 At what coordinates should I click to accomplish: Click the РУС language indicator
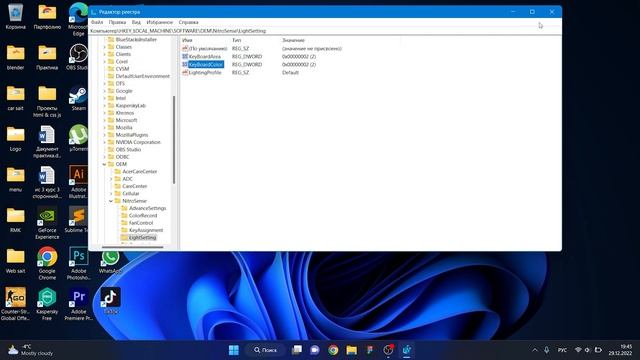coord(562,350)
